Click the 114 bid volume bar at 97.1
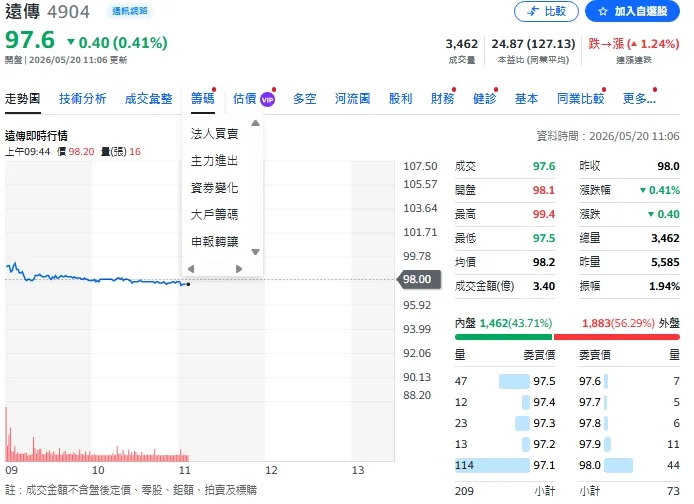The width and height of the screenshot is (694, 504). pos(492,465)
